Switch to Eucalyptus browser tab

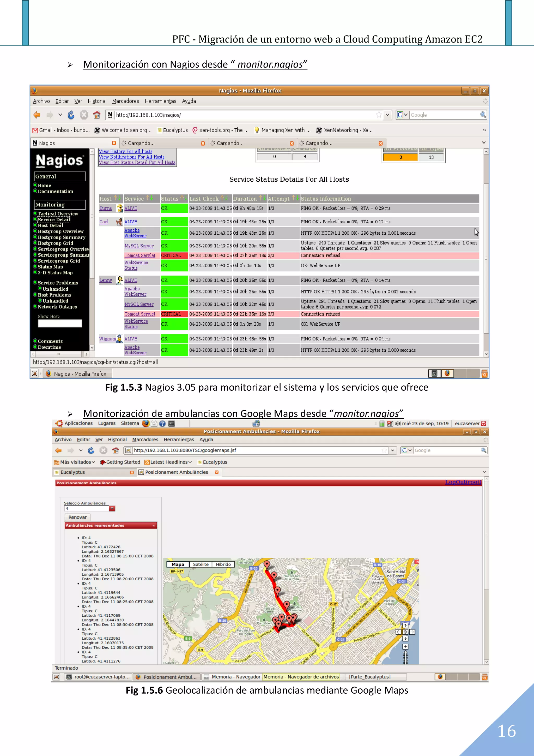coord(94,472)
